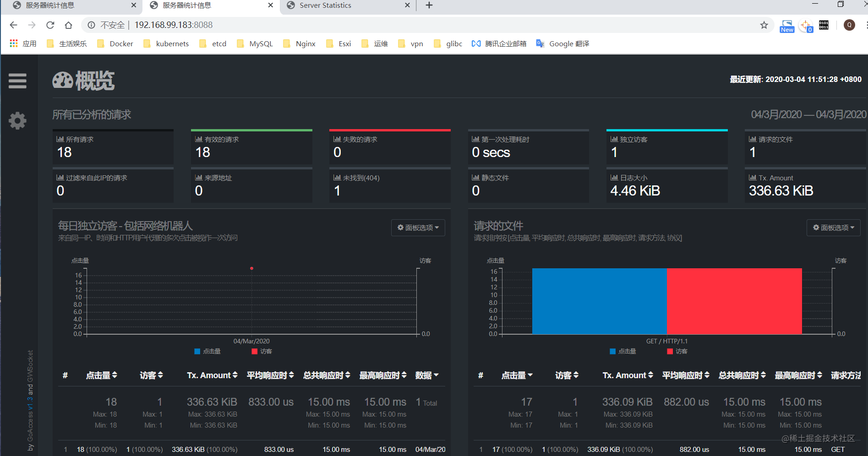Click the red 访客 legend color swatch
This screenshot has height=456, width=868.
pyautogui.click(x=255, y=351)
